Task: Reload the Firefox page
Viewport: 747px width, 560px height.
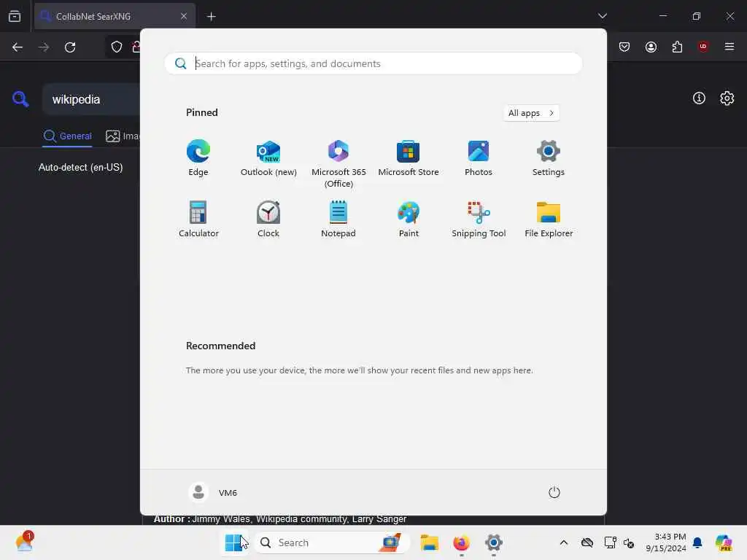Action: 70,47
